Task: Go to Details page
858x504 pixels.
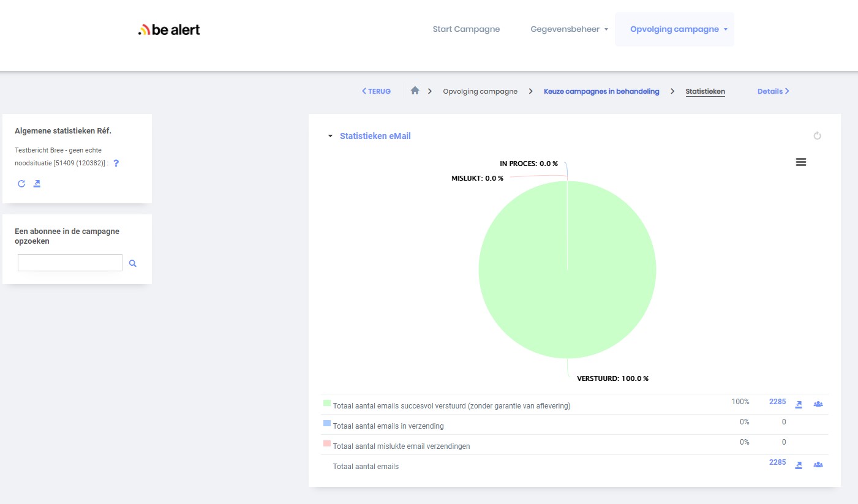Action: (773, 91)
